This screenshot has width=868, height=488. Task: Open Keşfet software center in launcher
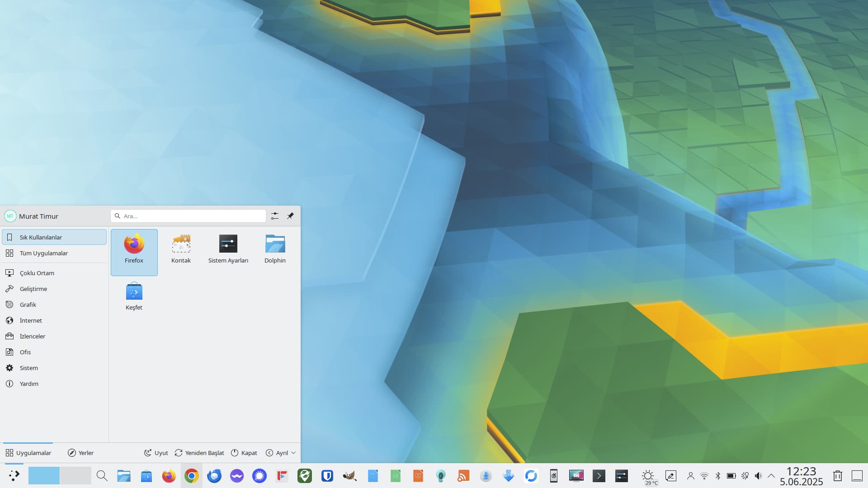pos(134,299)
